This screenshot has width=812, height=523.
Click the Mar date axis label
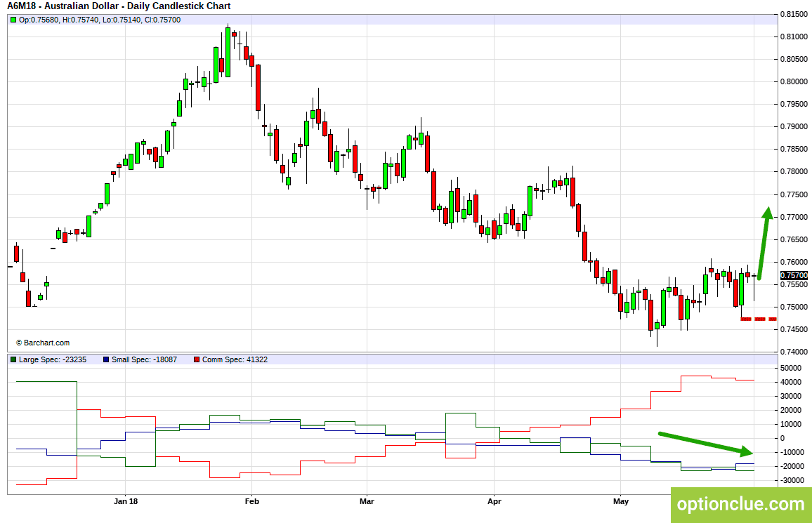[367, 501]
